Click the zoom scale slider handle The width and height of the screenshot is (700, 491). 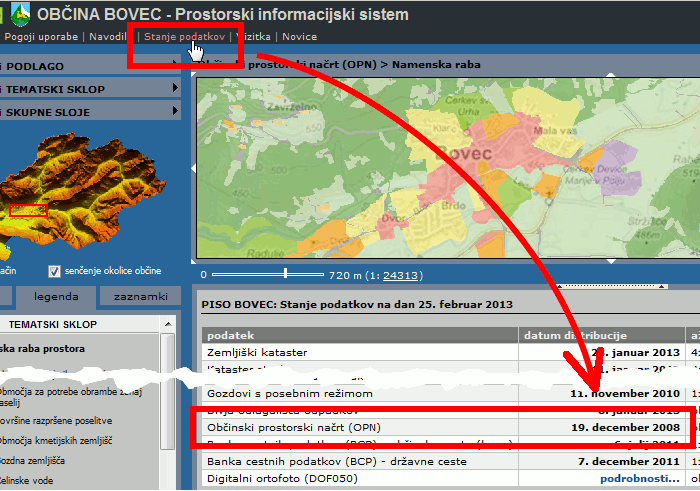pyautogui.click(x=286, y=273)
